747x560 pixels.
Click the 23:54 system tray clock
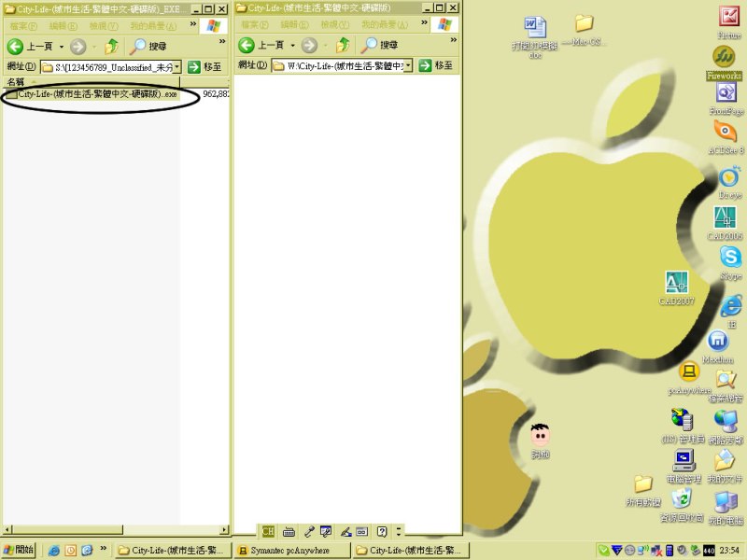729,550
